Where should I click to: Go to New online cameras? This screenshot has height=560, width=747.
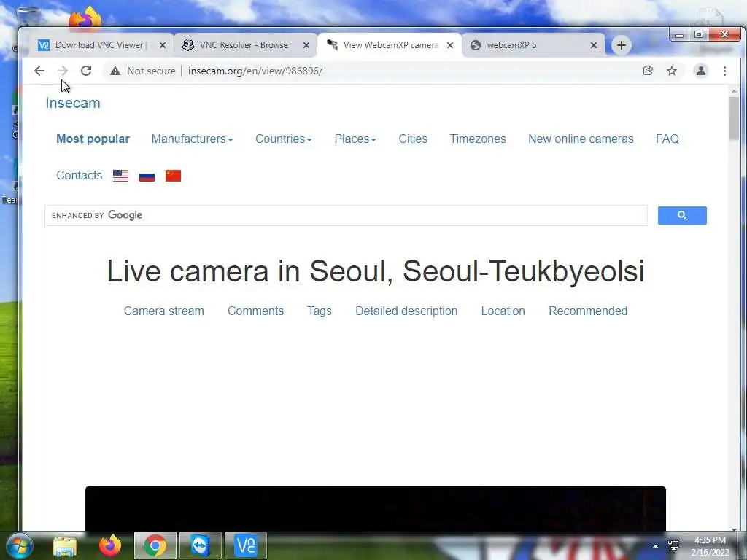point(581,139)
